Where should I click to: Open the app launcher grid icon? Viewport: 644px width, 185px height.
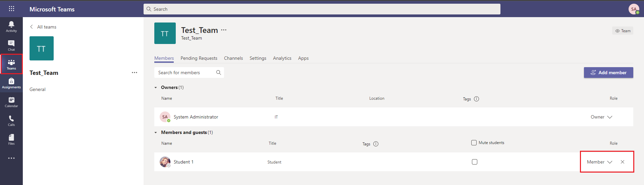[x=11, y=9]
